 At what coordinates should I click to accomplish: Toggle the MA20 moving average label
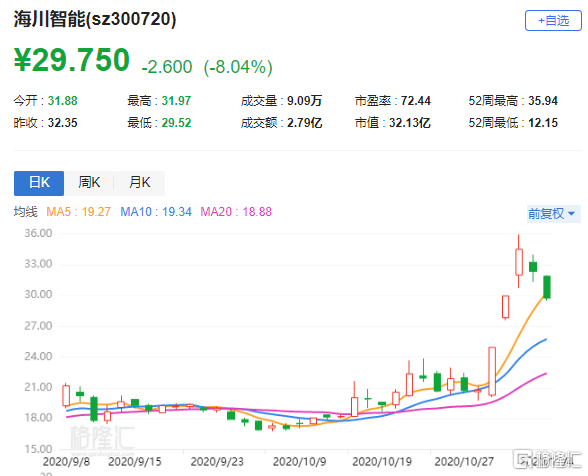click(x=236, y=212)
